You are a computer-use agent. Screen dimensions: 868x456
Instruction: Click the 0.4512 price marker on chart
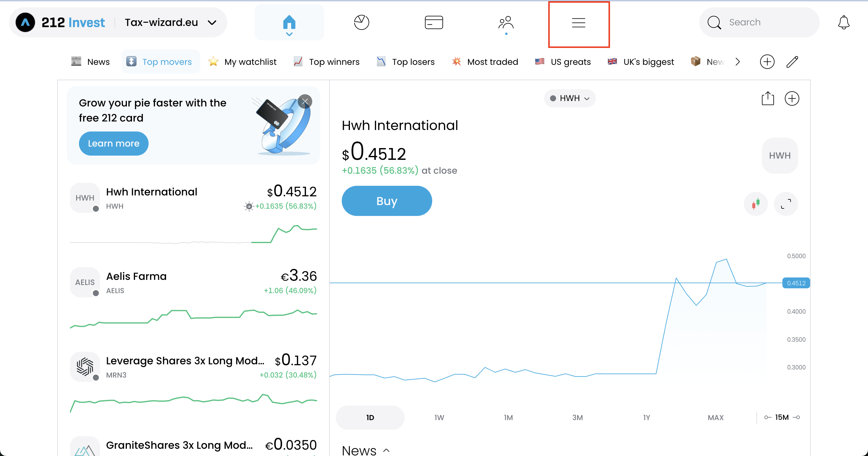[796, 283]
